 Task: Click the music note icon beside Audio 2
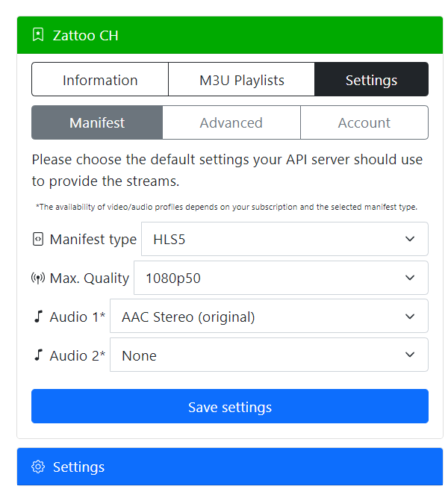(x=38, y=355)
